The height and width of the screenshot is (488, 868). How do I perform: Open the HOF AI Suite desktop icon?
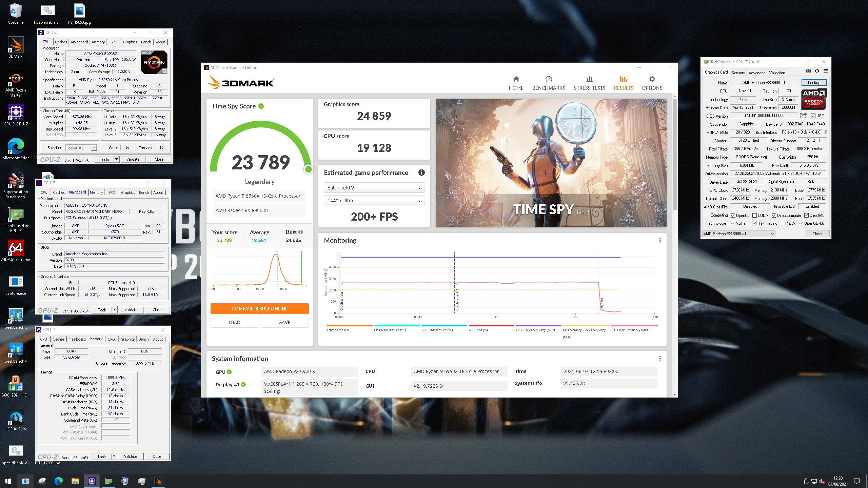pyautogui.click(x=16, y=421)
